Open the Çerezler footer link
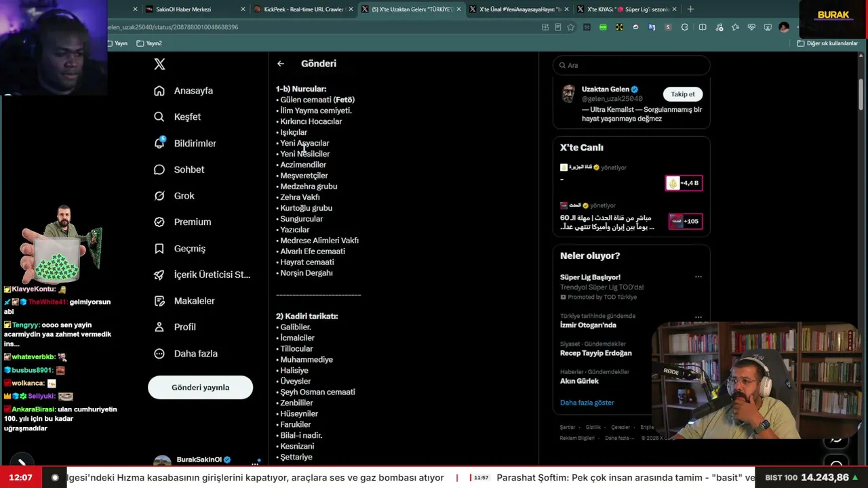Viewport: 868px width, 488px height. click(620, 428)
